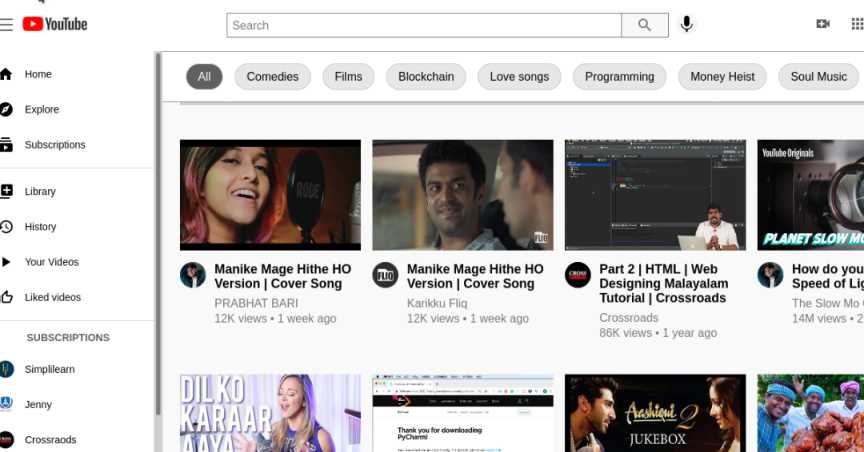Open Crossroads subscription link in sidebar
The width and height of the screenshot is (864, 452).
(x=51, y=439)
